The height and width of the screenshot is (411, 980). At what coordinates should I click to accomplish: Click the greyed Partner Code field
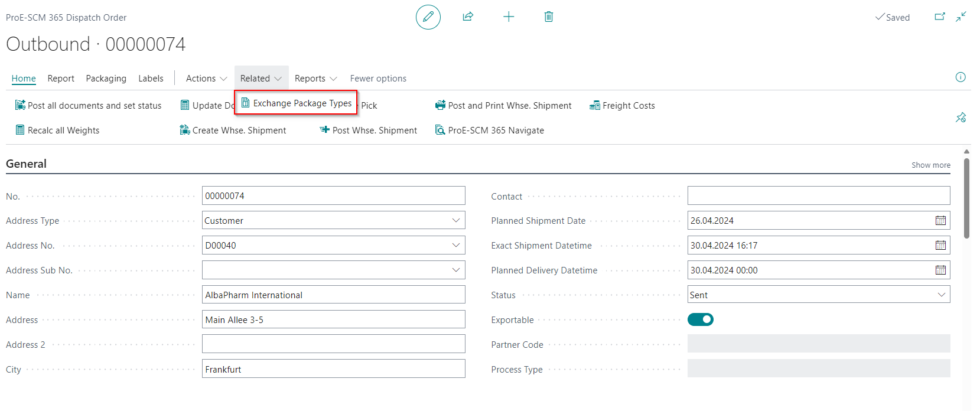pos(819,344)
